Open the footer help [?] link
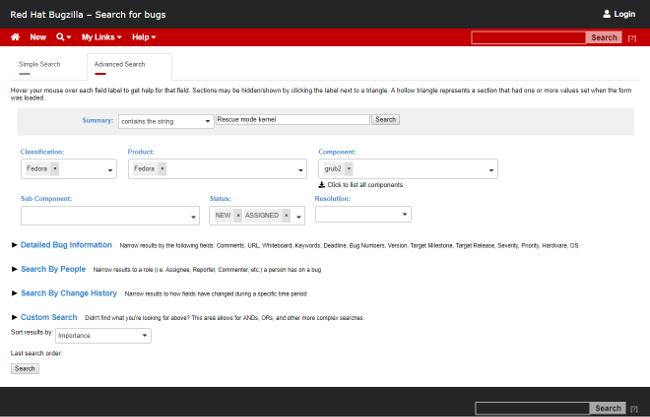 coord(633,409)
